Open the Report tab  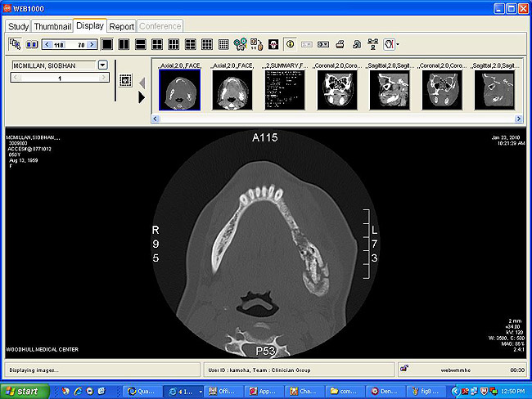[122, 26]
